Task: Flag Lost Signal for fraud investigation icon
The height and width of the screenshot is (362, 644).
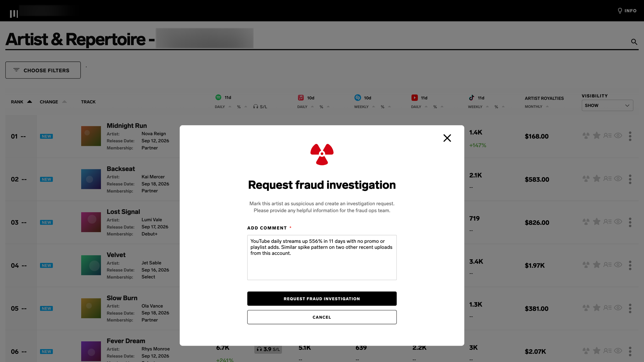Action: [x=586, y=222]
